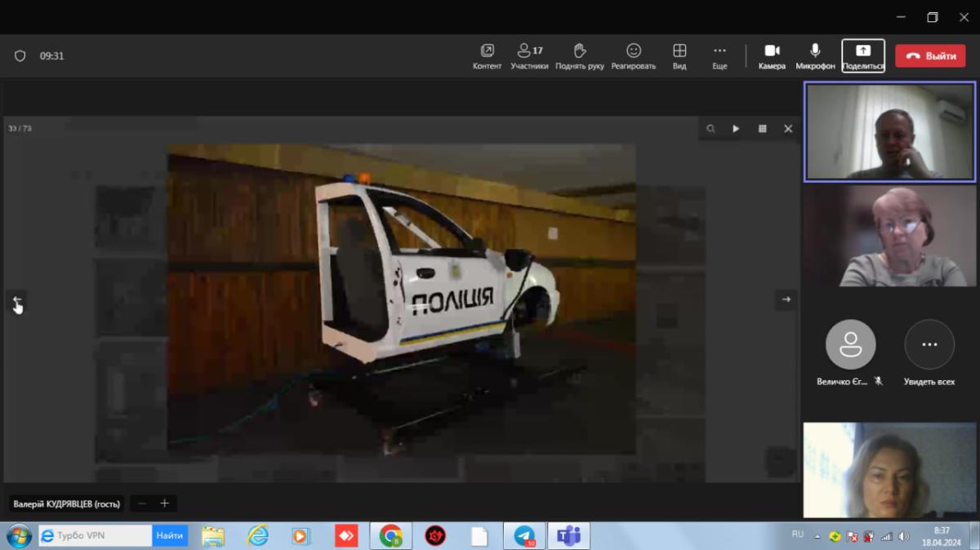Raise your hand in the meeting
Screen dimensions: 980x550
click(579, 55)
